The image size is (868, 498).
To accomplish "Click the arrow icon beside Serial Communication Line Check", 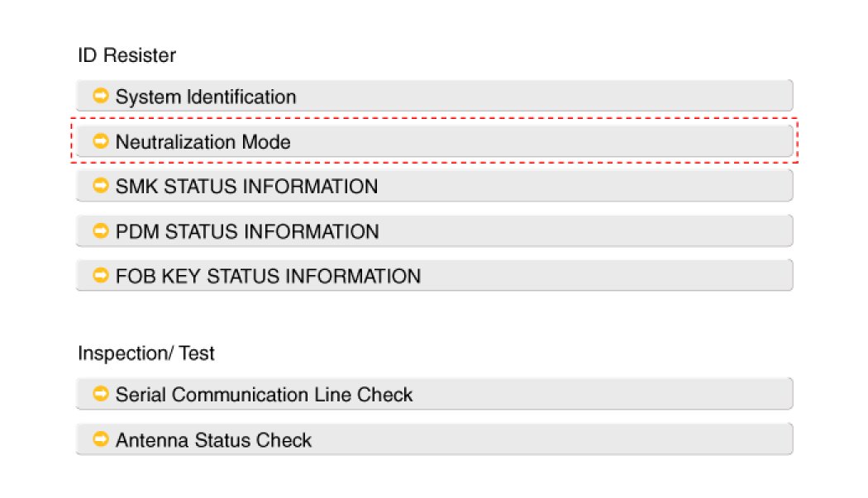I will pyautogui.click(x=101, y=394).
